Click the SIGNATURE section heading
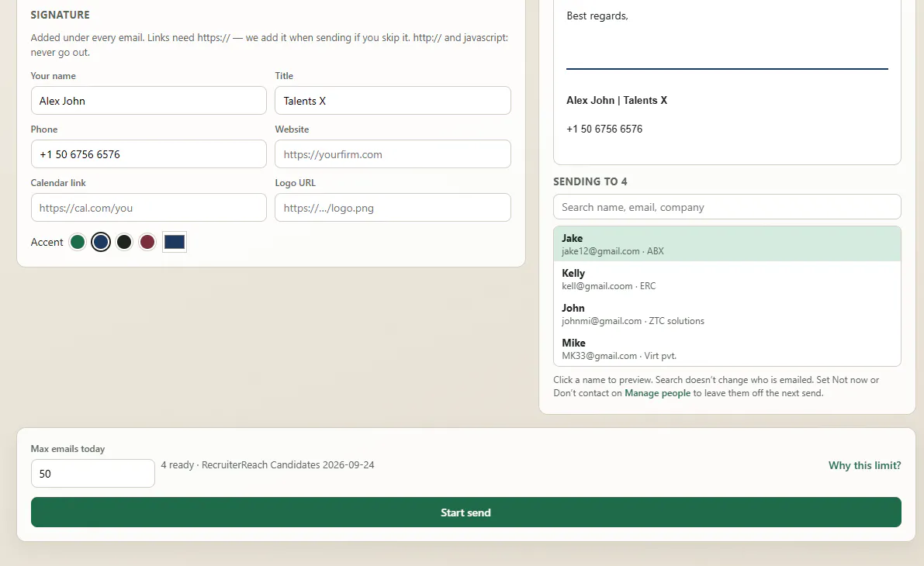 [x=60, y=15]
